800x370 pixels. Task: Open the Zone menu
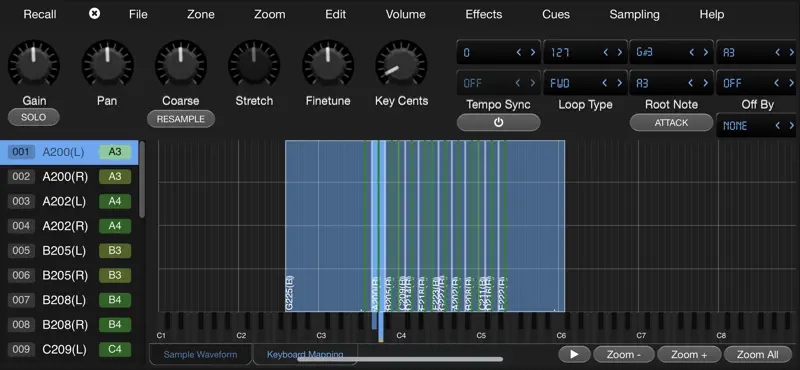point(201,14)
